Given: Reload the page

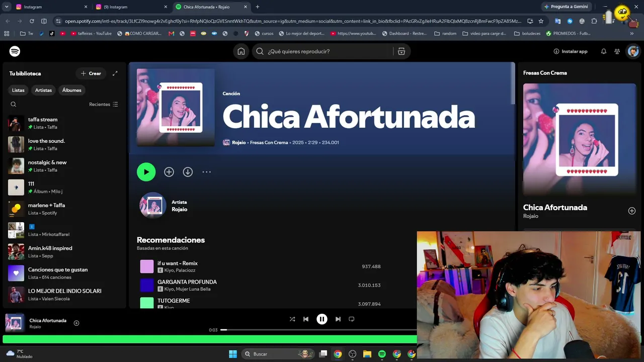Looking at the screenshot, I should 32,21.
